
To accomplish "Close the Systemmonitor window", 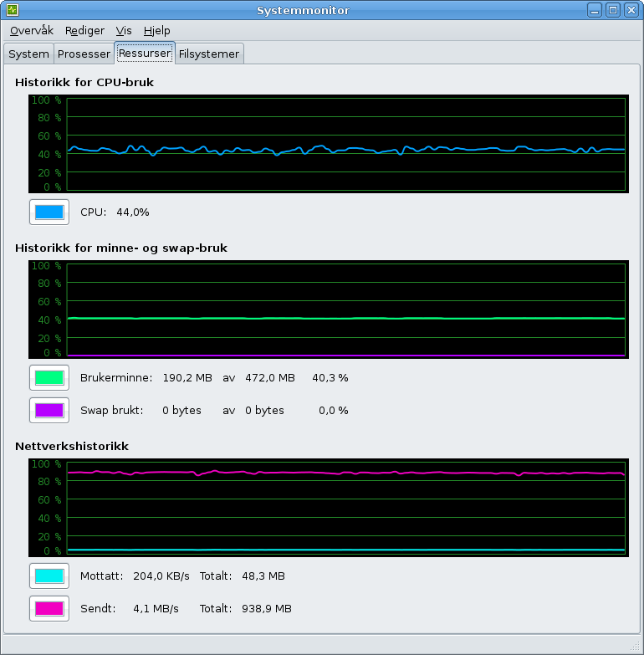I will coord(631,9).
